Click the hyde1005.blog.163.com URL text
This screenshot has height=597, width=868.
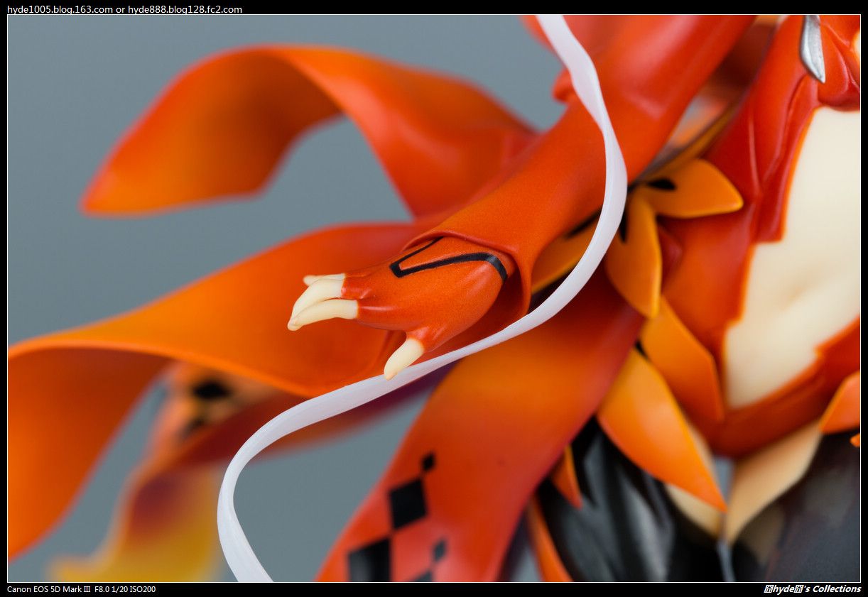60,9
